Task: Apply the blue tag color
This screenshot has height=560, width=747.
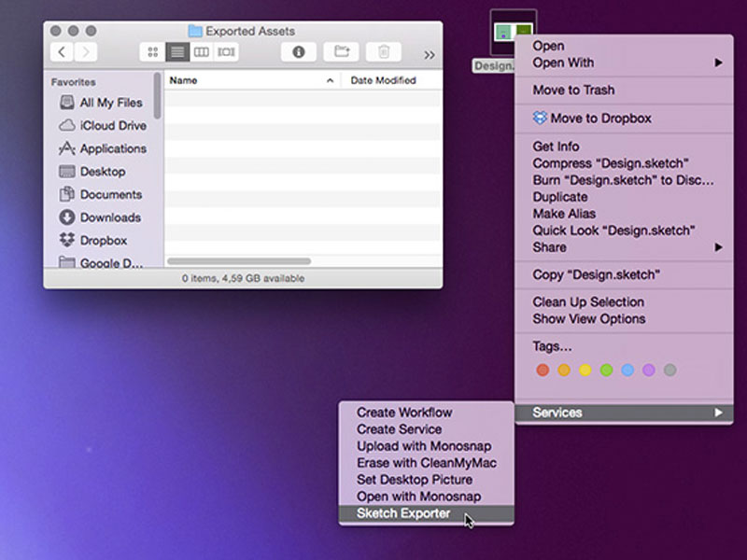Action: pyautogui.click(x=627, y=370)
